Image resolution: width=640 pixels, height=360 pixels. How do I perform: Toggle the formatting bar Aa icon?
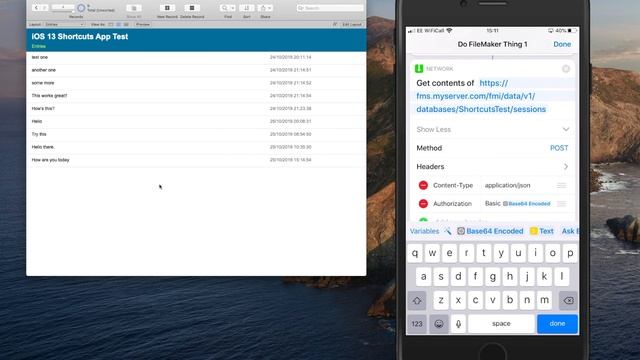[335, 24]
